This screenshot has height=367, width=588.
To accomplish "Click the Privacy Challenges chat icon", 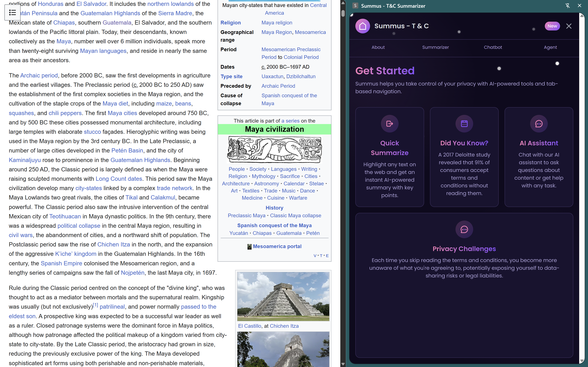I will [x=464, y=229].
